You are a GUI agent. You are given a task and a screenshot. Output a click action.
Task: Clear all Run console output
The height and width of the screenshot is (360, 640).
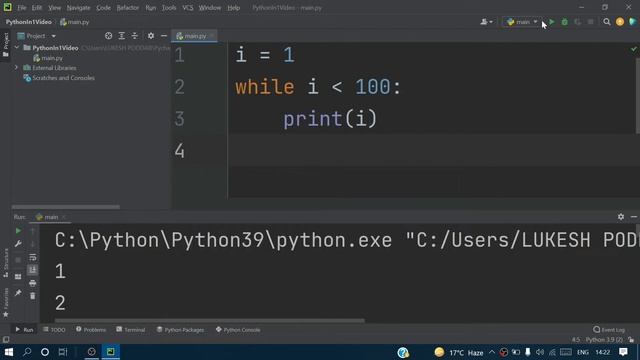click(x=33, y=296)
